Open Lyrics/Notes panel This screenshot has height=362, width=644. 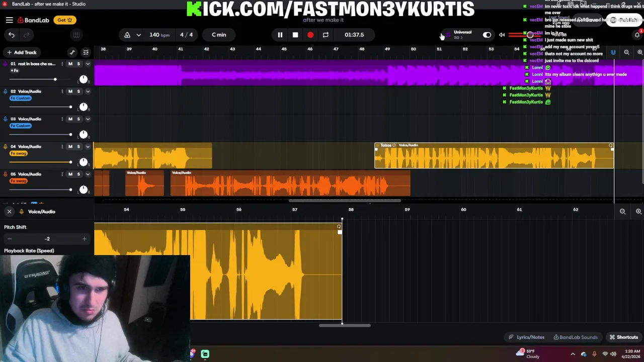point(526,337)
